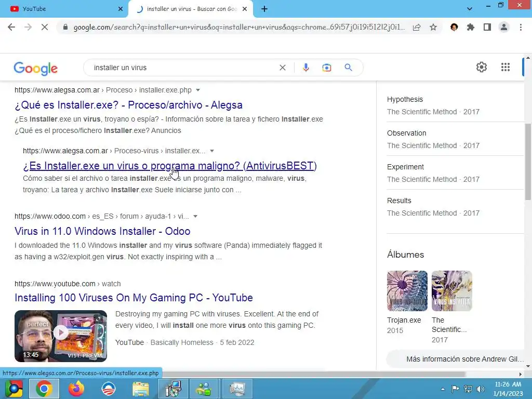This screenshot has height=399, width=532.
Task: Click the padlock site info icon
Action: pos(65,27)
